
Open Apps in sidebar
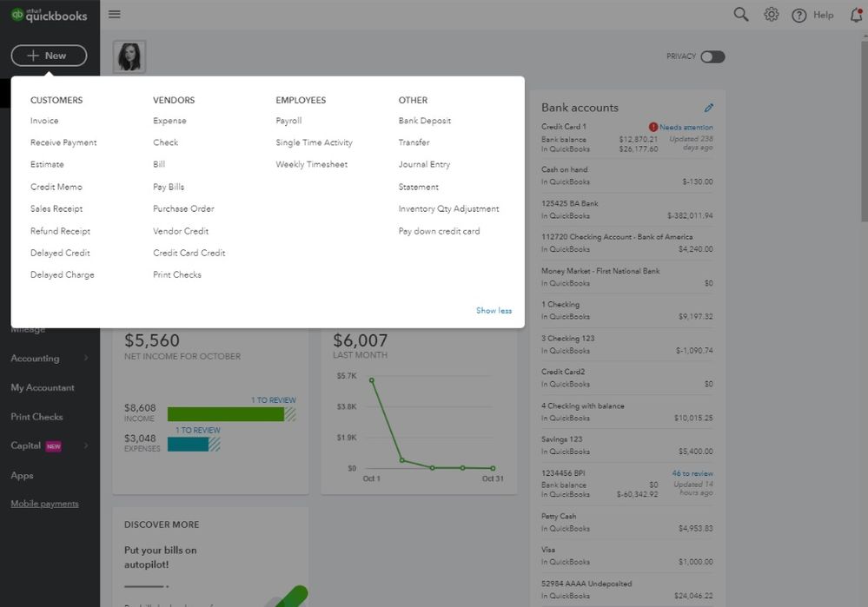(x=22, y=475)
